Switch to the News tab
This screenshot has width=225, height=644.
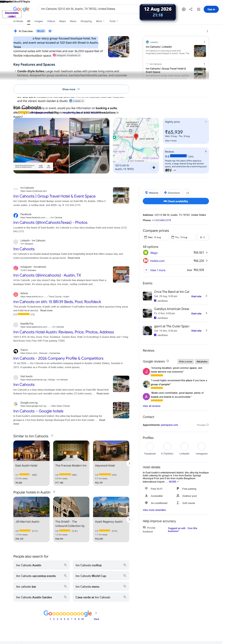[73, 21]
